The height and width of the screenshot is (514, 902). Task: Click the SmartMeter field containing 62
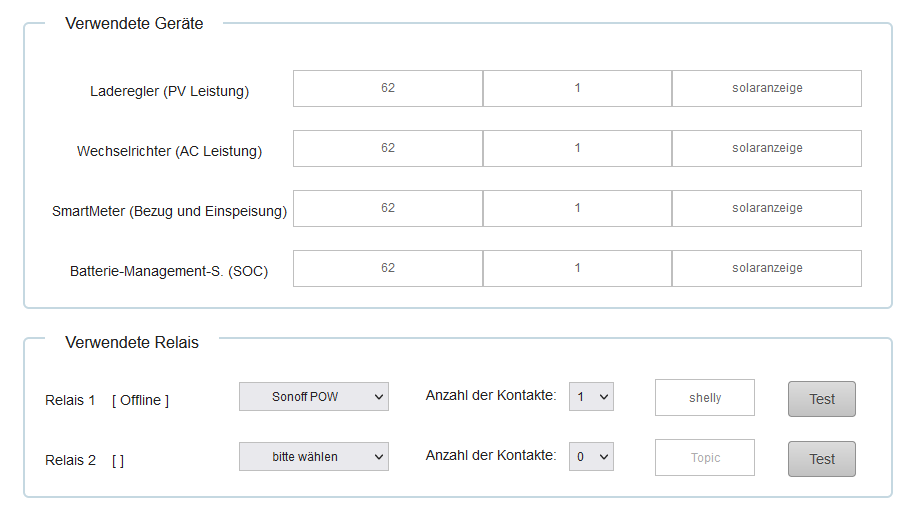(x=388, y=208)
